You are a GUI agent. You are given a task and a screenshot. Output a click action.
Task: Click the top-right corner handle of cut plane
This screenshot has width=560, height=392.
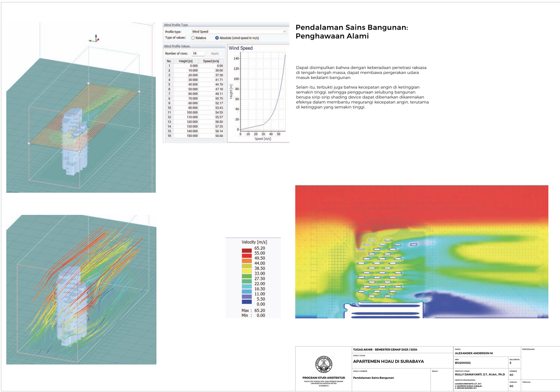(139, 92)
